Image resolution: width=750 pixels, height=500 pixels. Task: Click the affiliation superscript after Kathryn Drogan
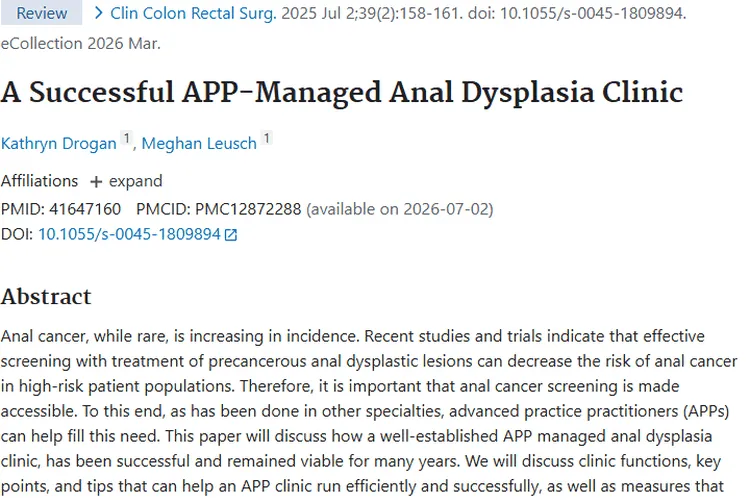point(127,139)
